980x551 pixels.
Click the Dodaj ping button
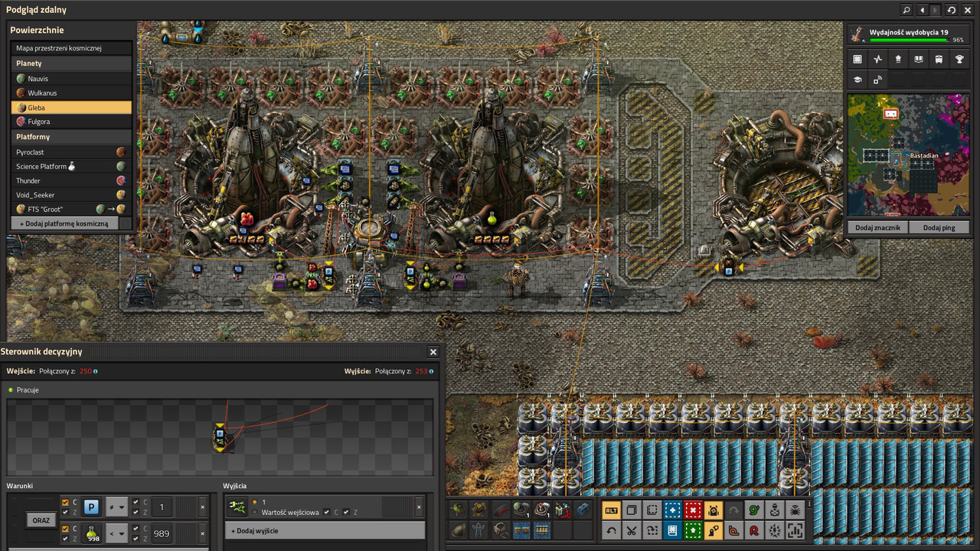(939, 227)
